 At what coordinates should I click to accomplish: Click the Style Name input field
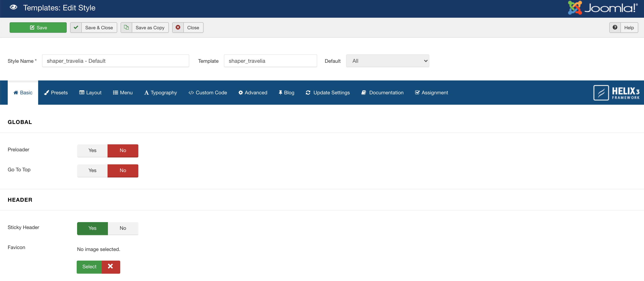tap(115, 61)
